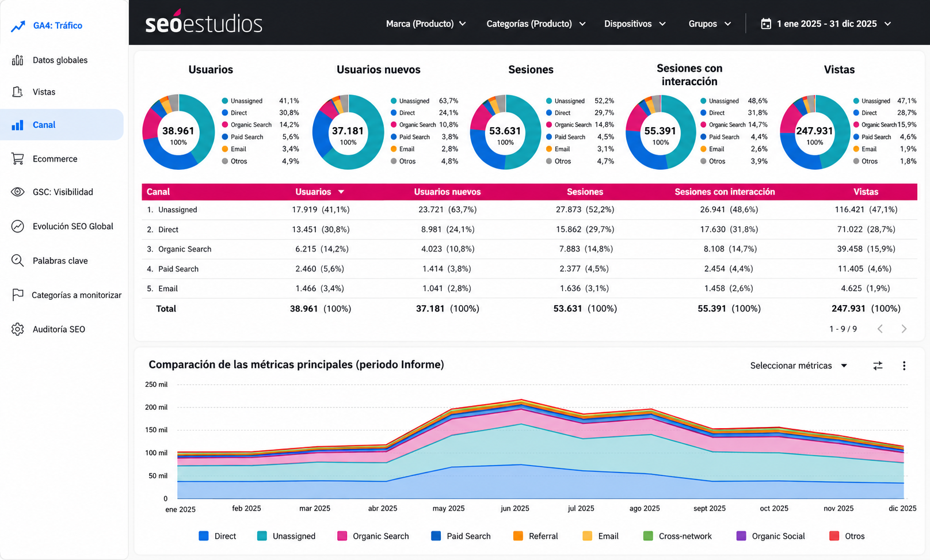930x560 pixels.
Task: Expand the Dispositivos filter dropdown
Action: [x=635, y=24]
